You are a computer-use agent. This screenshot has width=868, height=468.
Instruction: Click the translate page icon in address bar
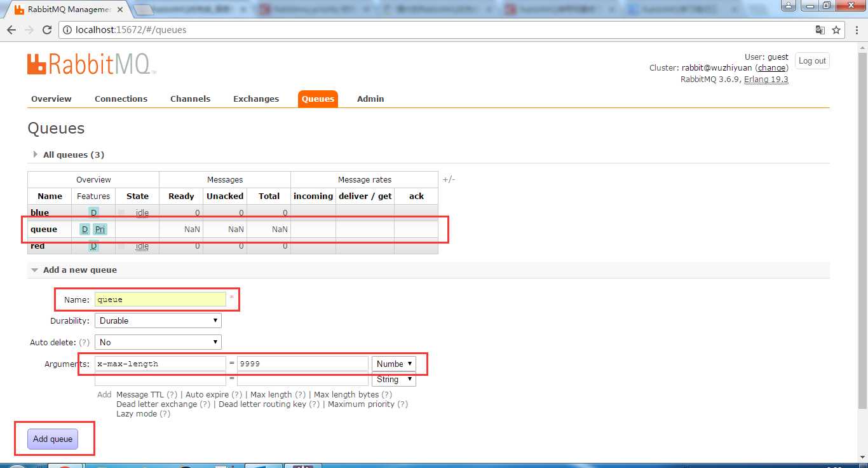(x=820, y=30)
